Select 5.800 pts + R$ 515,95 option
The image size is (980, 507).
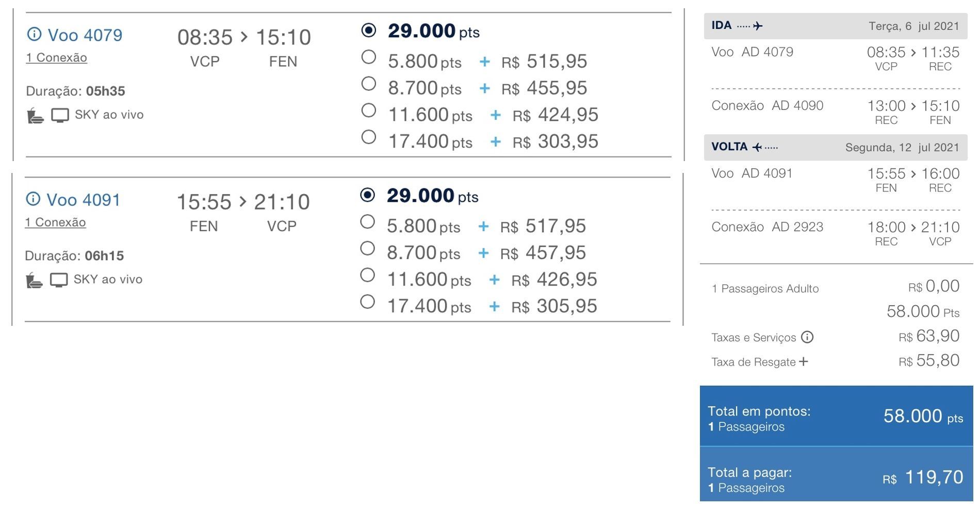tap(368, 57)
